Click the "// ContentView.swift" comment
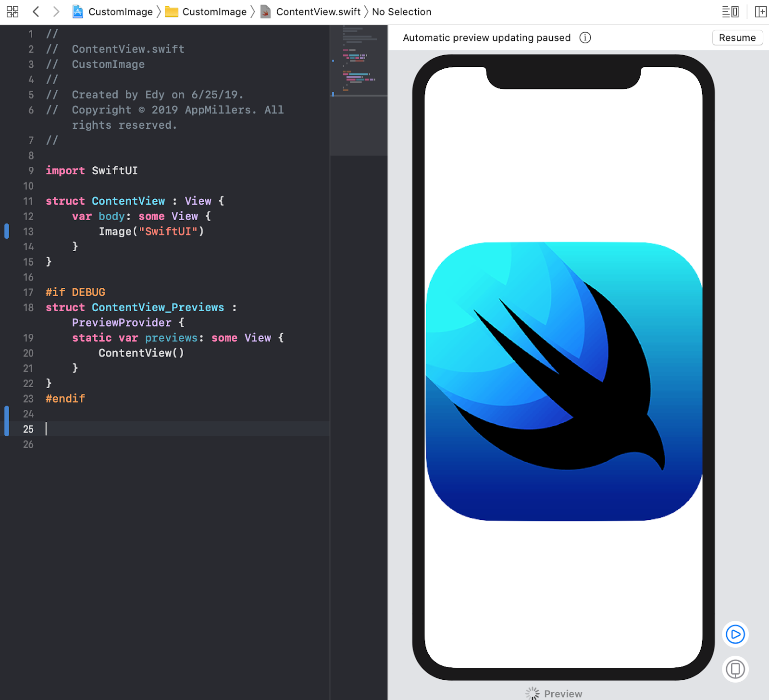The height and width of the screenshot is (700, 769). [115, 49]
